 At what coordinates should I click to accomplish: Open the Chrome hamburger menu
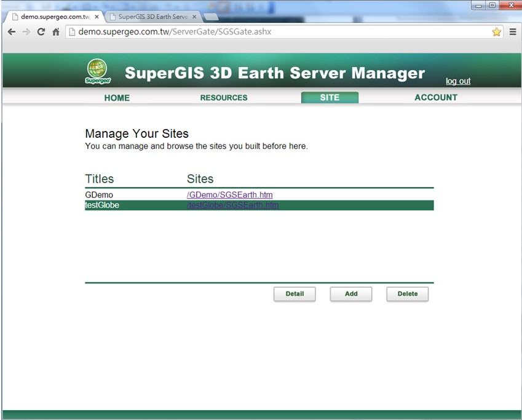(x=513, y=32)
